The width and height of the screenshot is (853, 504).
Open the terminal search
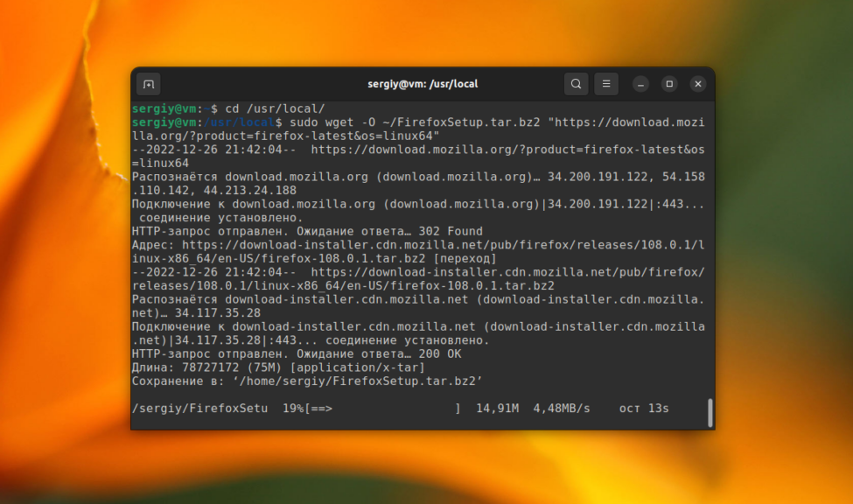[x=576, y=84]
